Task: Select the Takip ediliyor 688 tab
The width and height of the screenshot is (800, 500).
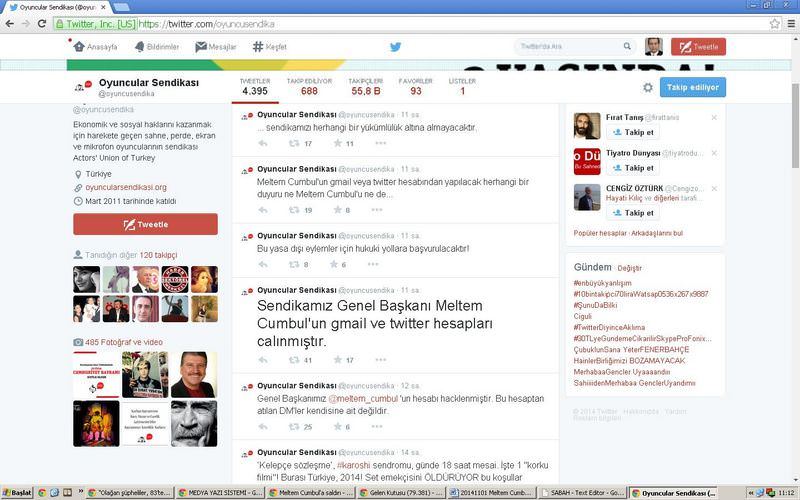Action: (x=309, y=87)
